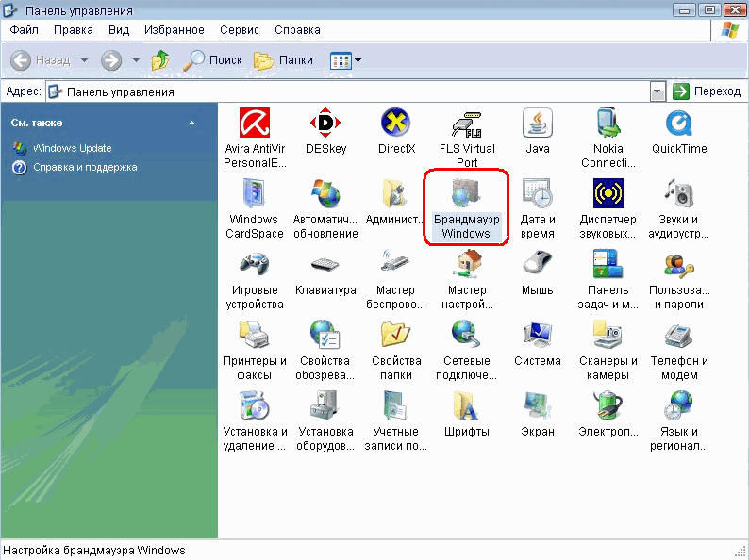Open the Java control panel icon

click(x=537, y=124)
